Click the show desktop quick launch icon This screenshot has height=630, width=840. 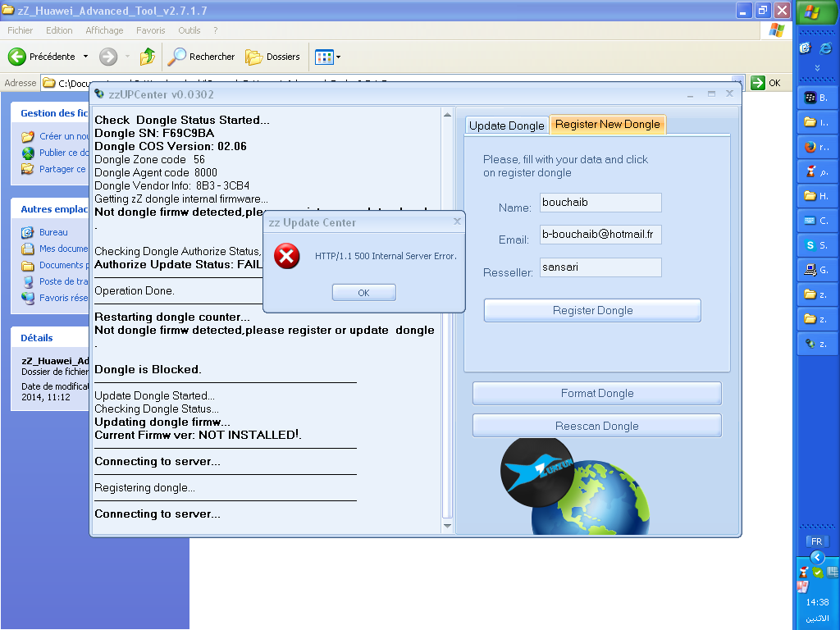806,48
